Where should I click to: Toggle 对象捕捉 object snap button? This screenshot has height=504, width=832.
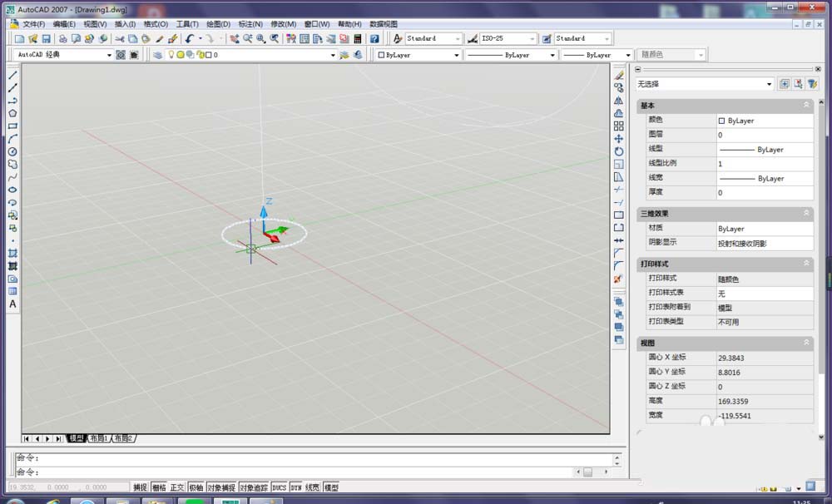[220, 487]
